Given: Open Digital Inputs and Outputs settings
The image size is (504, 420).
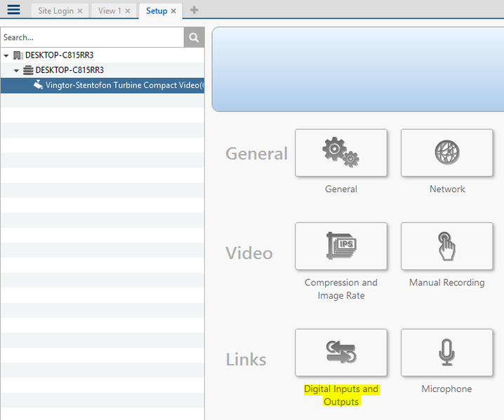Looking at the screenshot, I should coord(340,353).
